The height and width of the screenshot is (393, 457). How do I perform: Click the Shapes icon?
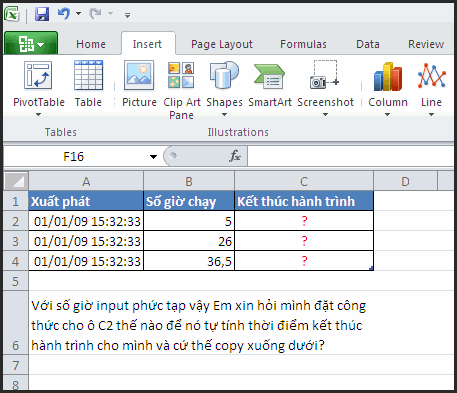[224, 76]
